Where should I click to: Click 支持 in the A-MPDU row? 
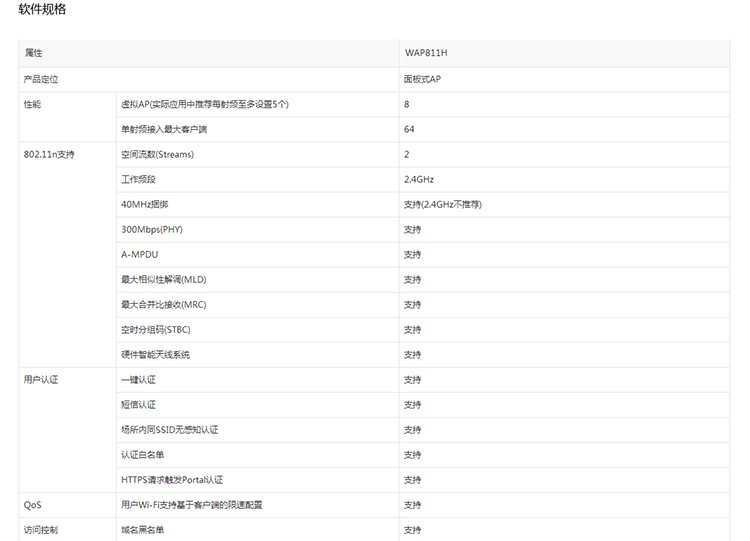[564, 254]
